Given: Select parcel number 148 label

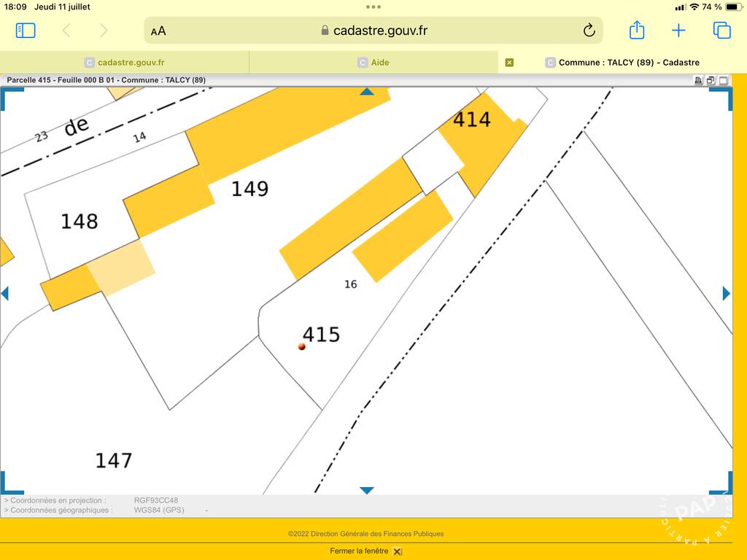Looking at the screenshot, I should coord(79,222).
